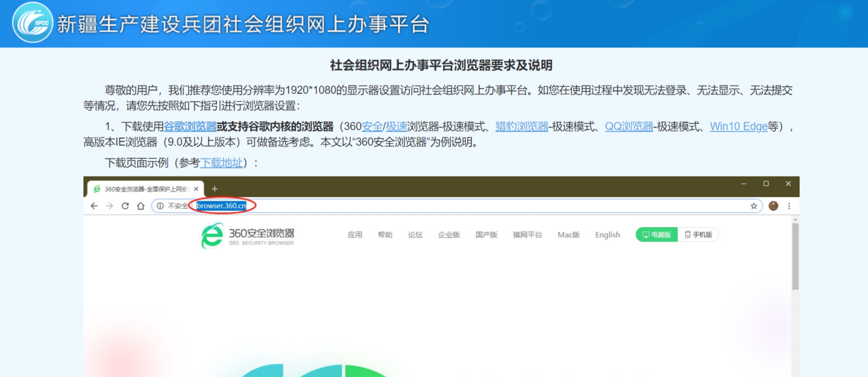The height and width of the screenshot is (377, 868).
Task: Open the 谷歌浏览器 download link
Action: [190, 127]
